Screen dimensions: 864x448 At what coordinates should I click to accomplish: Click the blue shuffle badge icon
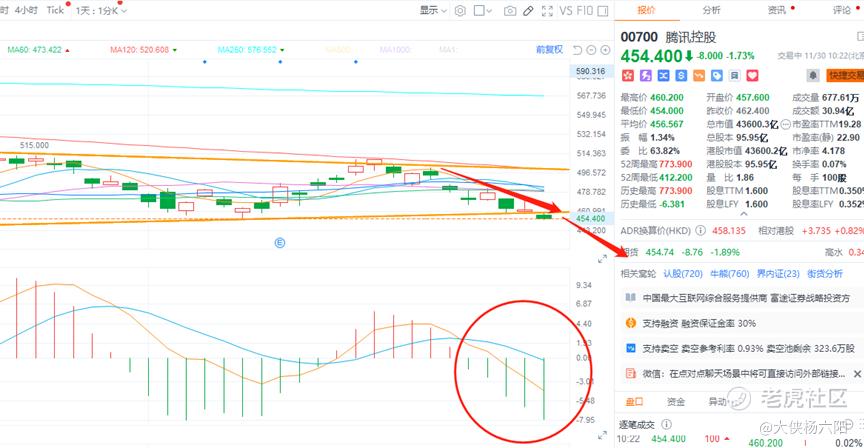tap(663, 75)
